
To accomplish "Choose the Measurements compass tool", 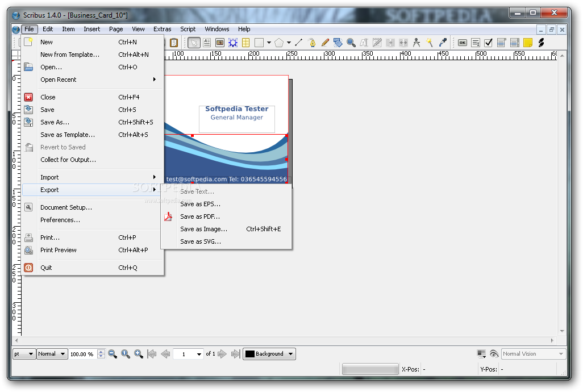I will pyautogui.click(x=417, y=43).
